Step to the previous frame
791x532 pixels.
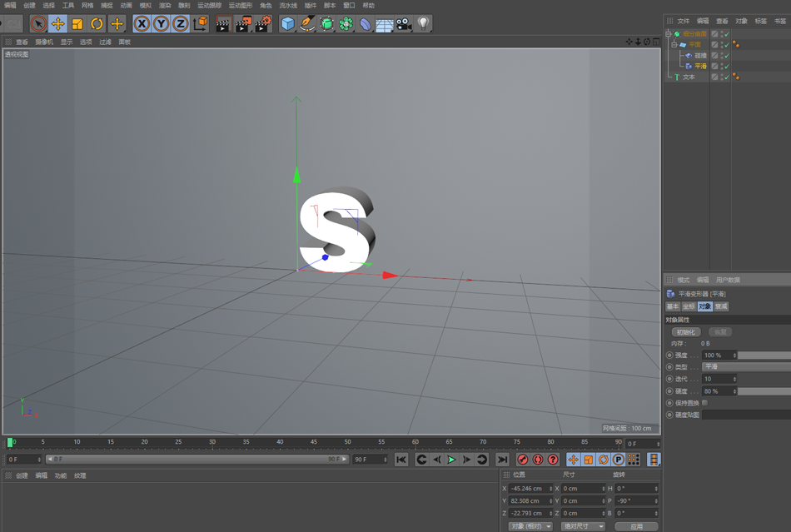click(x=437, y=460)
